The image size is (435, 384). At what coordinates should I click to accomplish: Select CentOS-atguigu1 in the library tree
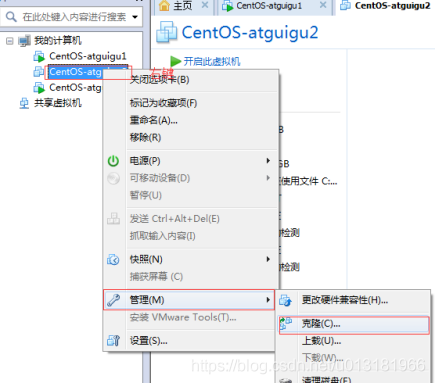[x=88, y=56]
